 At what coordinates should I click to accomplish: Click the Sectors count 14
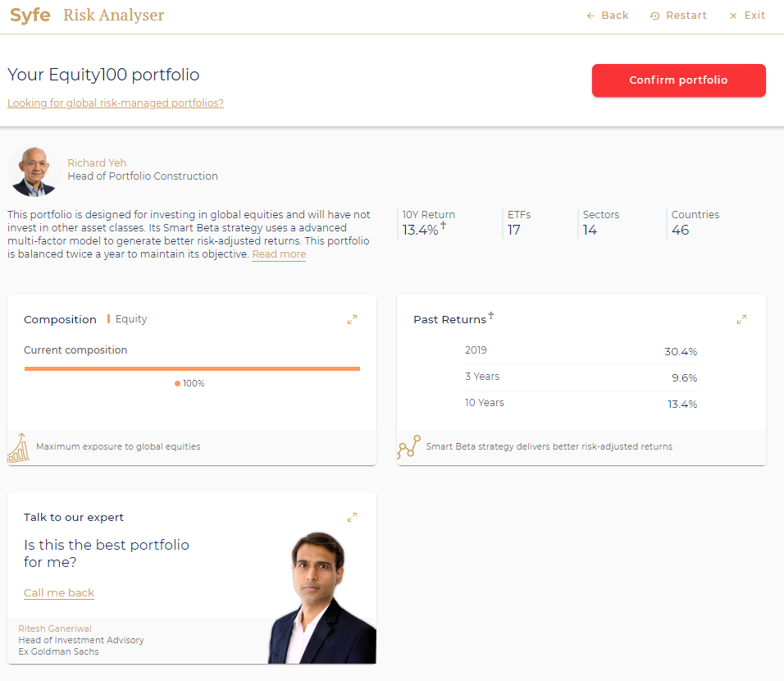590,231
